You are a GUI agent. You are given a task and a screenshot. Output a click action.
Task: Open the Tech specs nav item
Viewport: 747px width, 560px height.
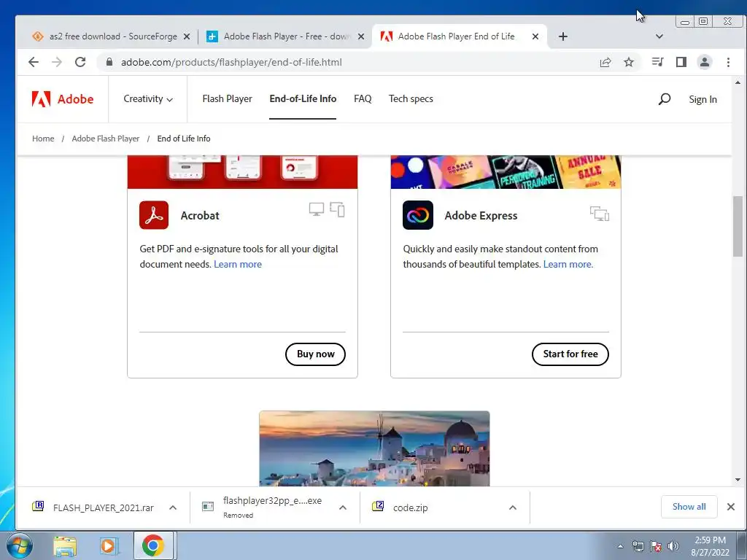[411, 98]
